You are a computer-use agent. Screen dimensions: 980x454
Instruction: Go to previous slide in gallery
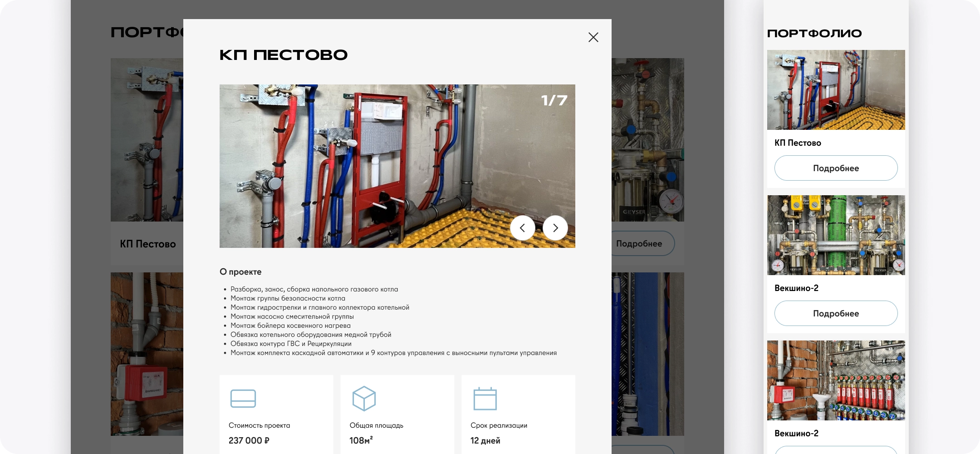pyautogui.click(x=523, y=228)
